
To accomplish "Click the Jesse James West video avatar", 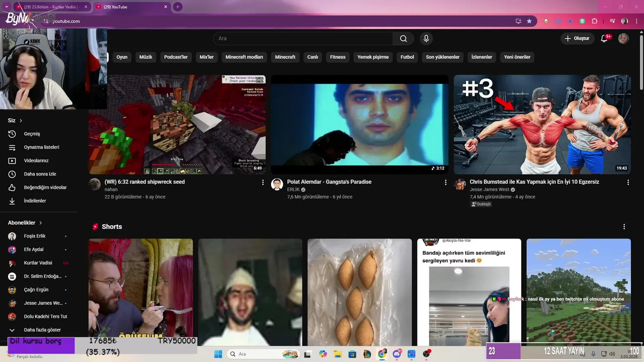I will (x=460, y=184).
